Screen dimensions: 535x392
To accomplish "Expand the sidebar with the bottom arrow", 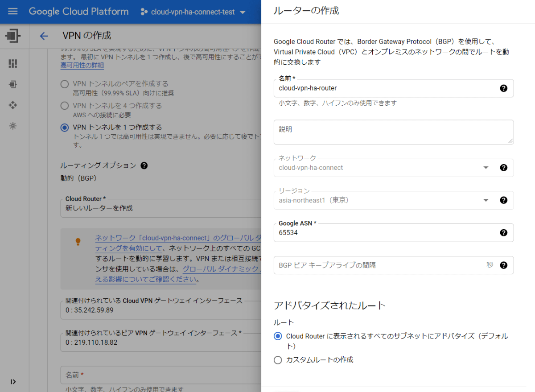I will coord(13,382).
